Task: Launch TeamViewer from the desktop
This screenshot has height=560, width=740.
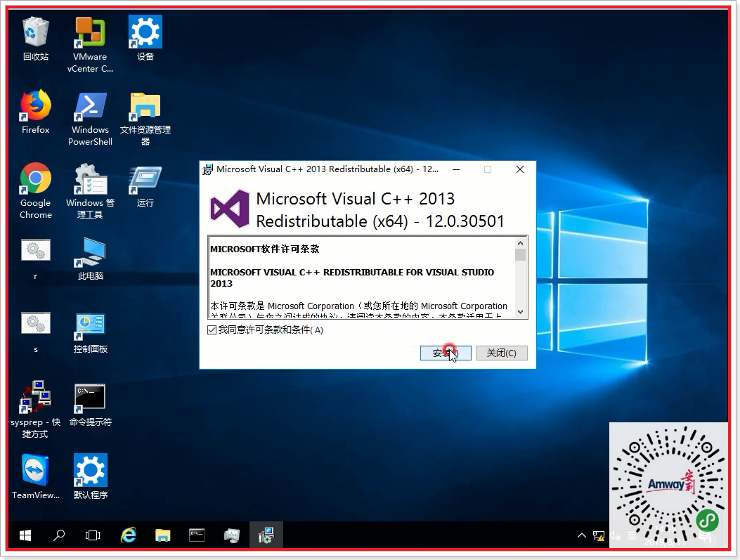Action: pos(35,476)
